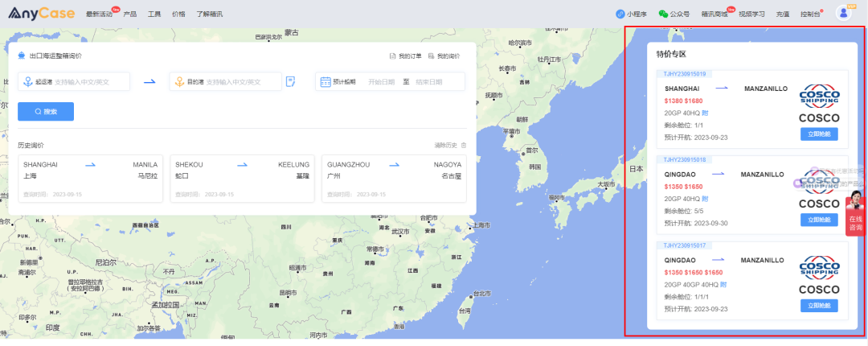The width and height of the screenshot is (868, 346).
Task: Click the VIP user avatar
Action: pos(844,13)
